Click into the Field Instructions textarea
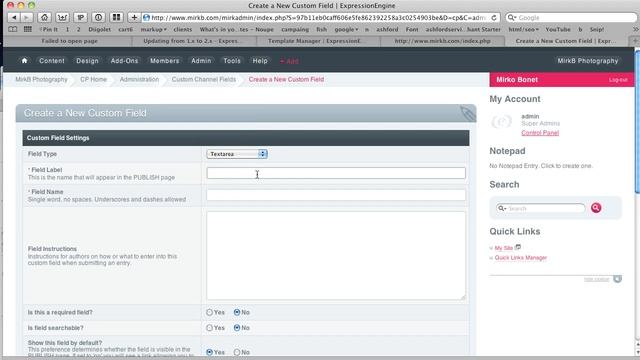 point(336,256)
